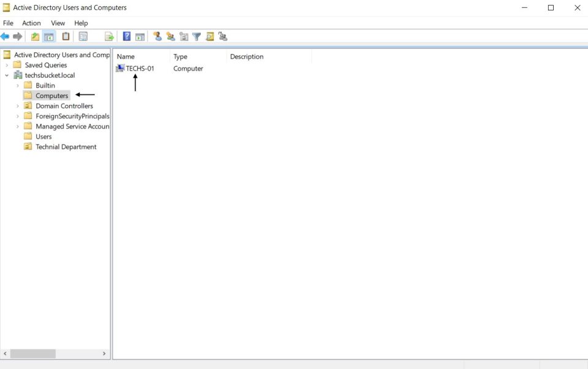Image resolution: width=588 pixels, height=369 pixels.
Task: Click the tree scrollbar left arrow
Action: click(x=6, y=354)
